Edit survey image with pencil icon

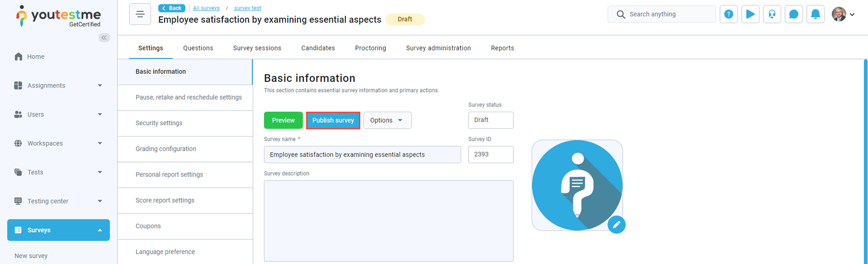(x=616, y=224)
